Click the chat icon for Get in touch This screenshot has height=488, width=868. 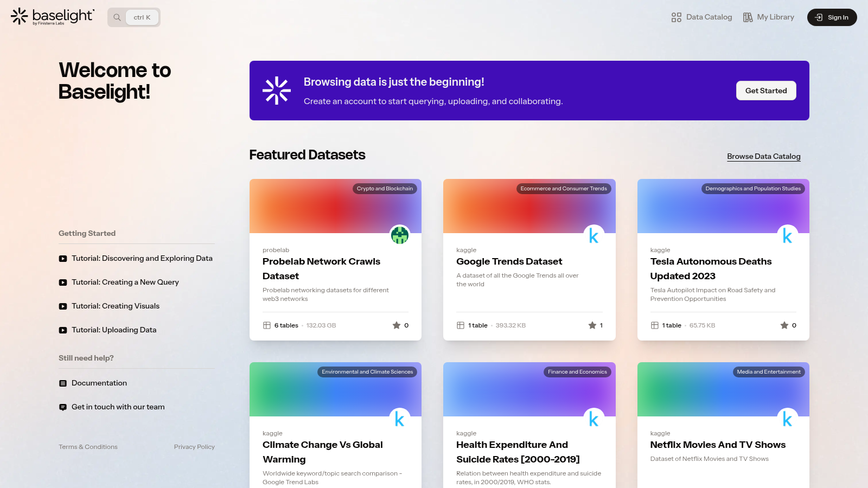click(63, 407)
